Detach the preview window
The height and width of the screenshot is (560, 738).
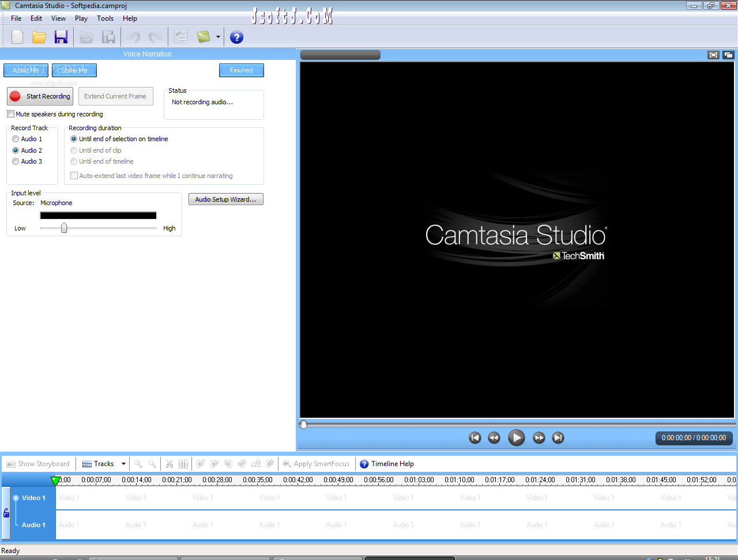(728, 55)
